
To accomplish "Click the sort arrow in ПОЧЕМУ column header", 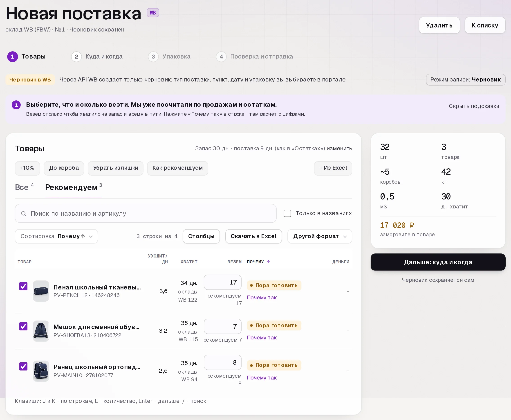I will [268, 262].
